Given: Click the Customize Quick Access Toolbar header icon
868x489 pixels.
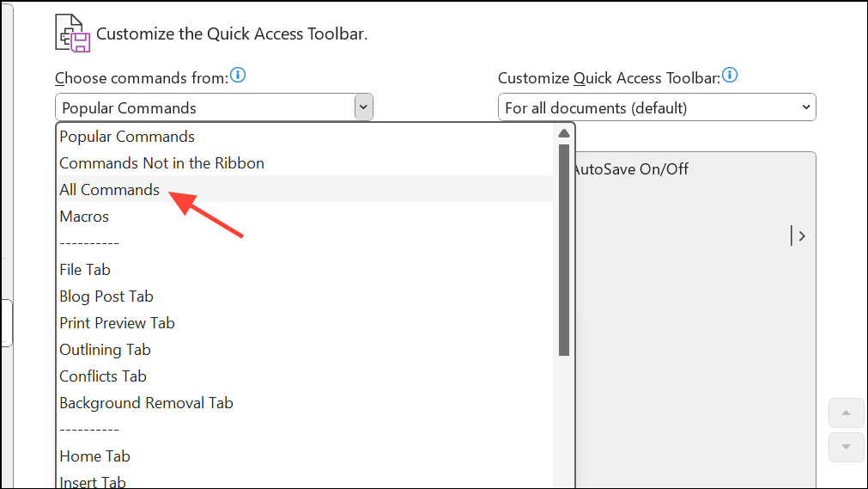Looking at the screenshot, I should pyautogui.click(x=72, y=34).
